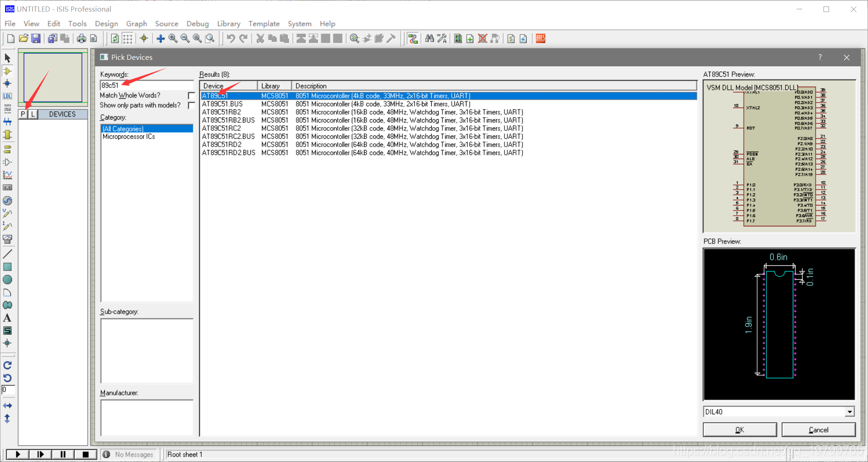The image size is (868, 462).
Task: Click the rotate clockwise icon
Action: pos(7,366)
